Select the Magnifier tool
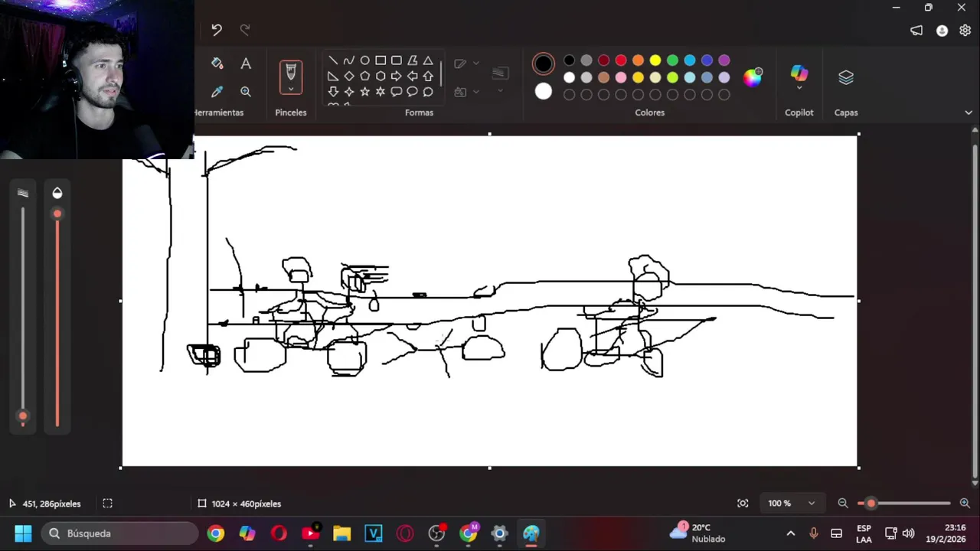 246,92
